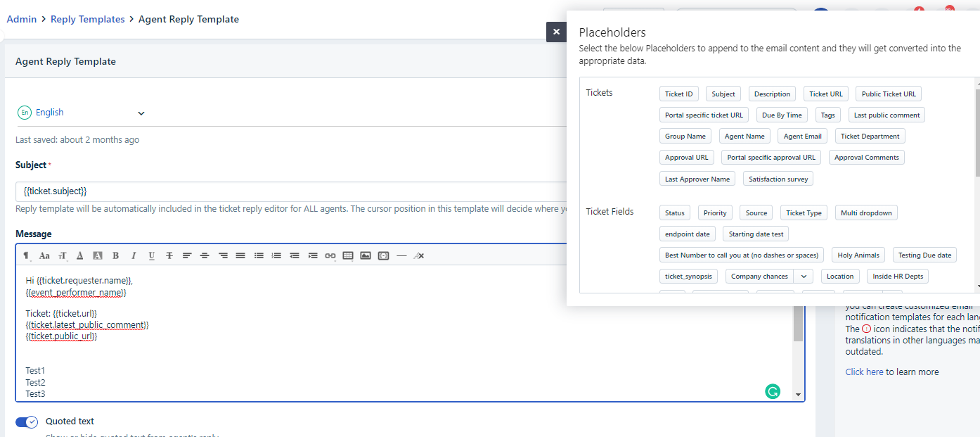Insert Approval URL placeholder
The width and height of the screenshot is (980, 437).
click(687, 158)
